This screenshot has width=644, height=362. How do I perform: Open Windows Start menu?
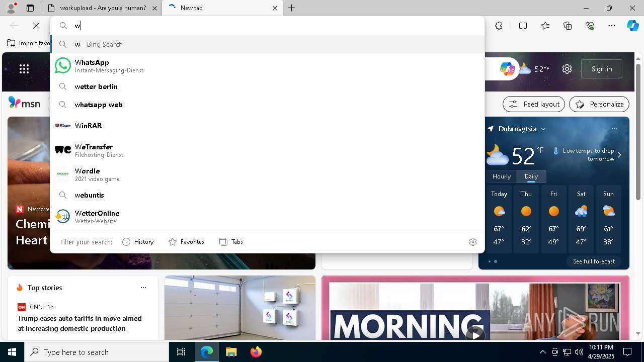click(x=12, y=352)
